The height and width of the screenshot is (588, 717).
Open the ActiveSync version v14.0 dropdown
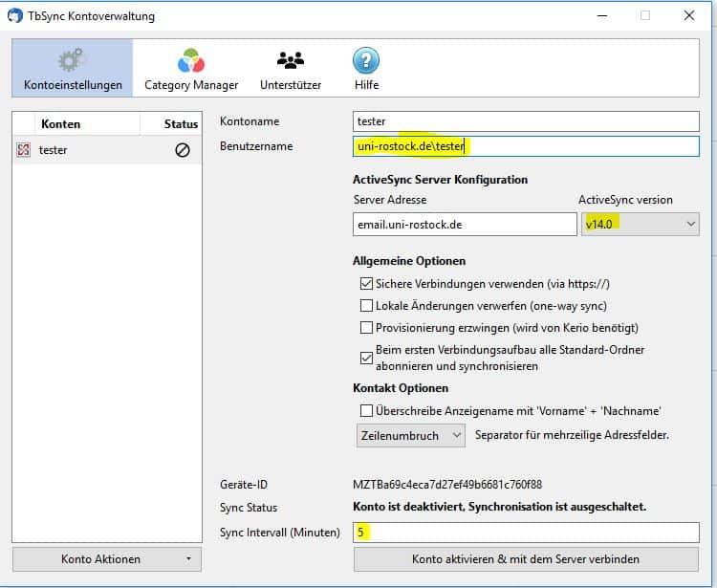point(639,224)
